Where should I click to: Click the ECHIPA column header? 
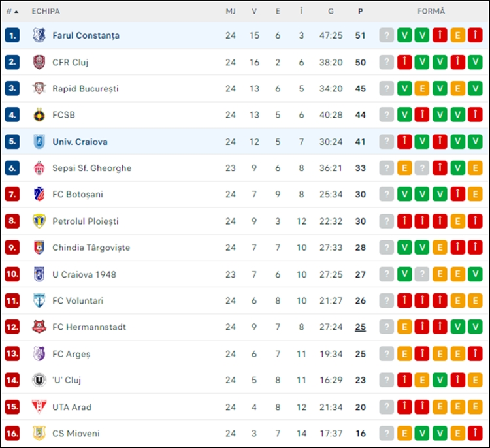tap(46, 12)
